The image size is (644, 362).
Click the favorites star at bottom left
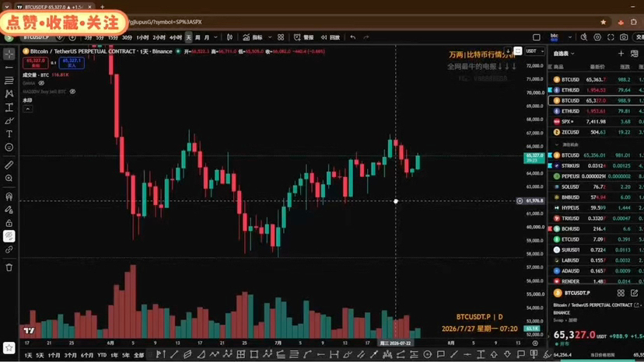9,348
